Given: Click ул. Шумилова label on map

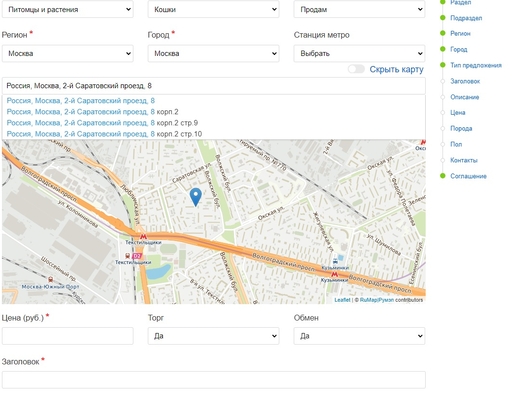Looking at the screenshot, I should 383,245.
